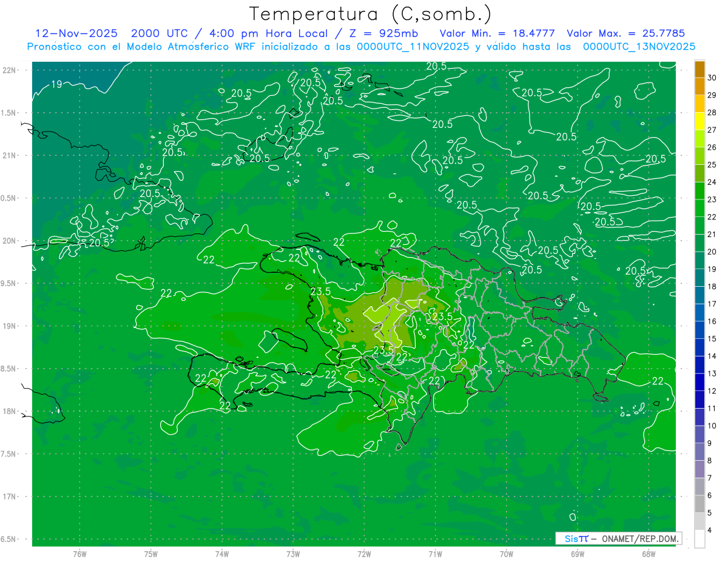Image resolution: width=728 pixels, height=562 pixels.
Task: Click longitude axis label "76W"
Action: [79, 554]
